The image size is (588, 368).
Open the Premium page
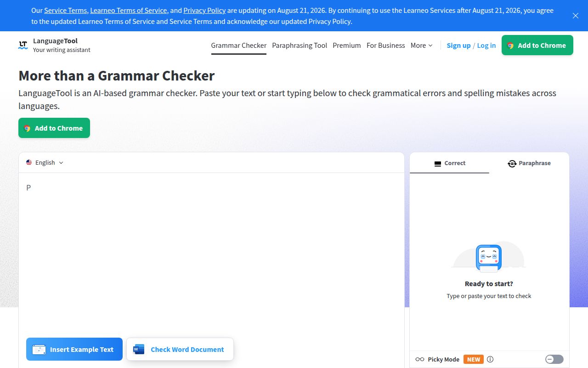[x=347, y=45]
